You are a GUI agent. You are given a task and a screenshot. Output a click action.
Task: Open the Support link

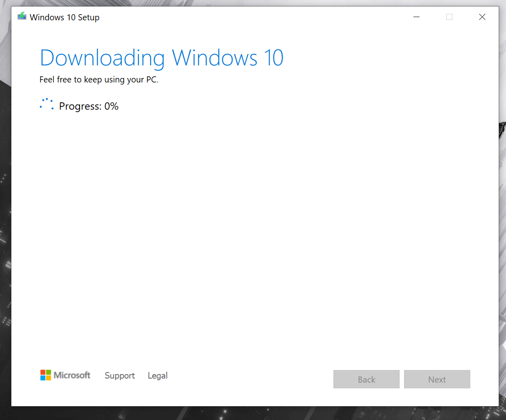[120, 376]
